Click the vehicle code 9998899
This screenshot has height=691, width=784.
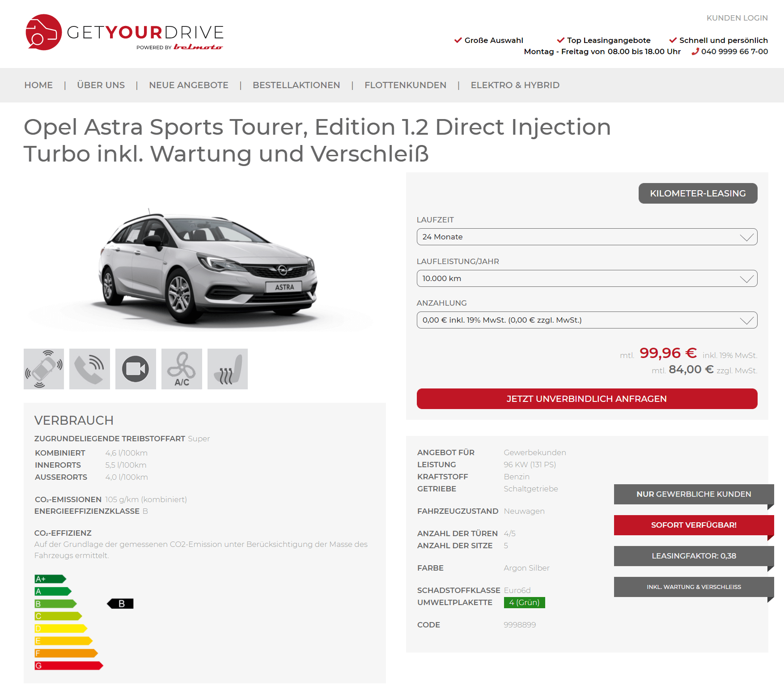(520, 625)
